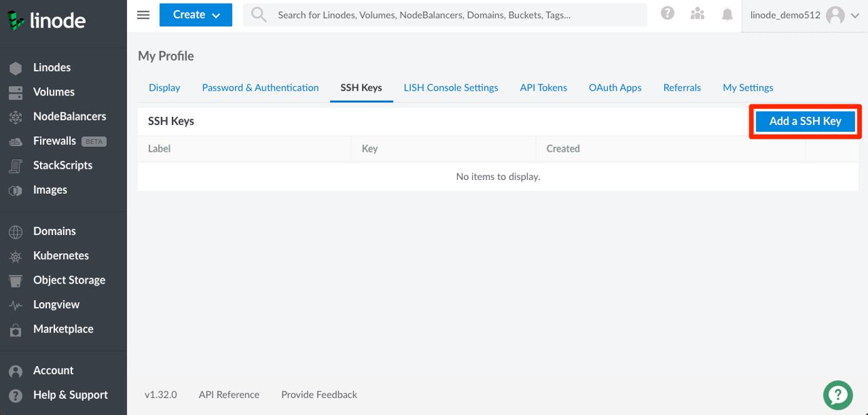Switch to the API Tokens tab

pos(543,87)
